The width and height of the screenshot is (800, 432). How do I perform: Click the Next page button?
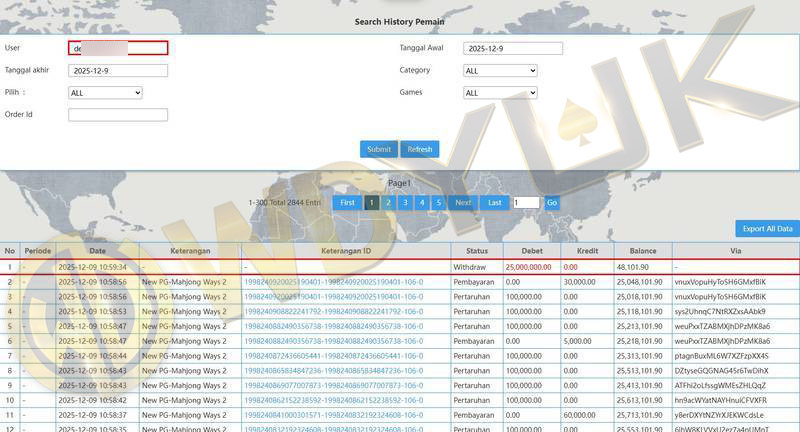click(463, 203)
